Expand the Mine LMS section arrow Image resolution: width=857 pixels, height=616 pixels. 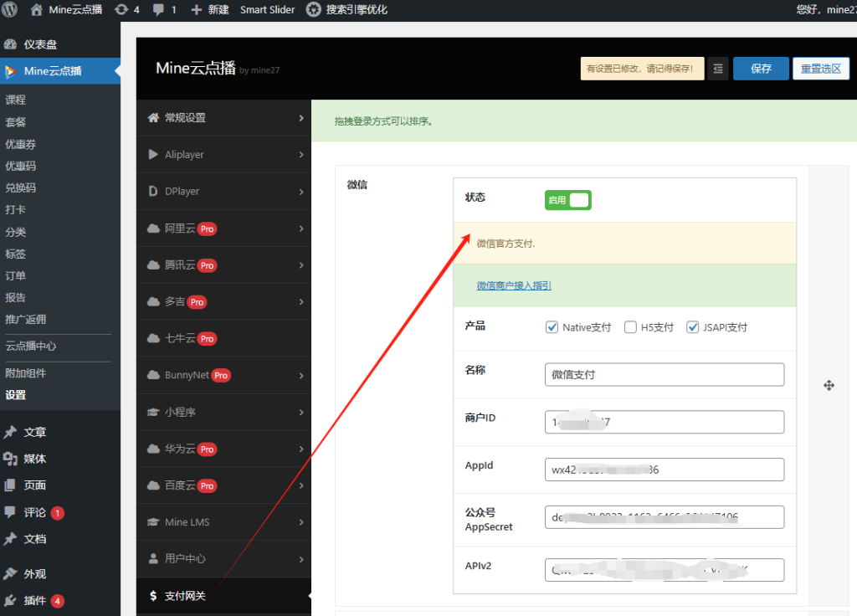pos(301,522)
